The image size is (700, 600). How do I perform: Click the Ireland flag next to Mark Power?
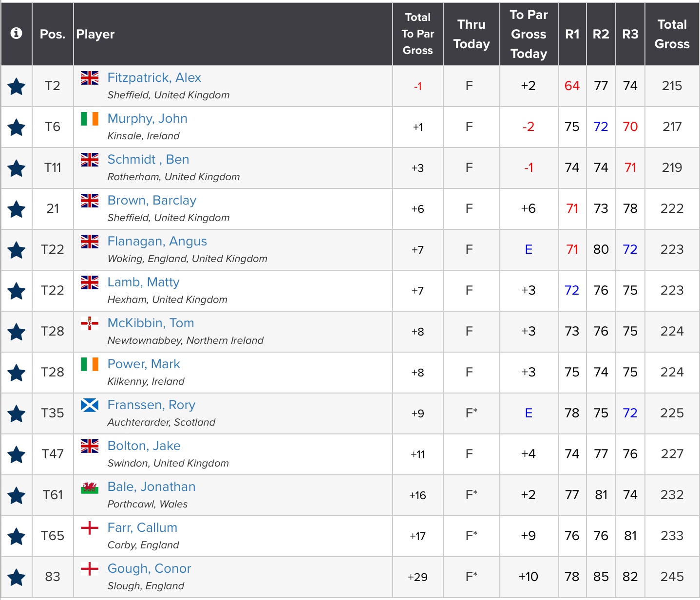click(x=90, y=364)
